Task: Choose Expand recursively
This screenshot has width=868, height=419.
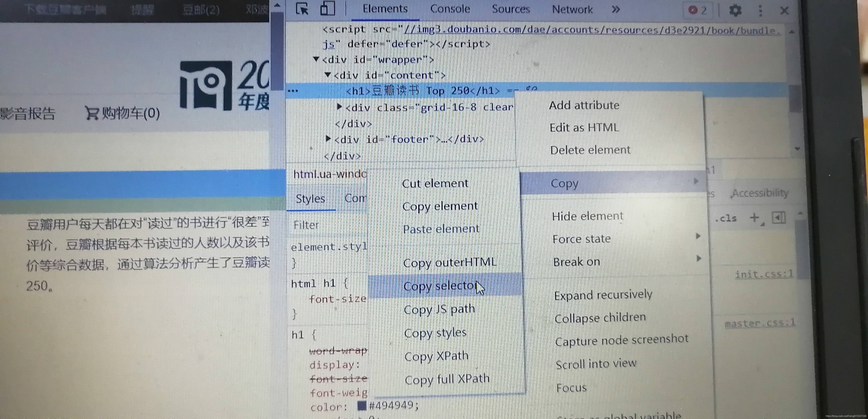Action: (x=603, y=295)
